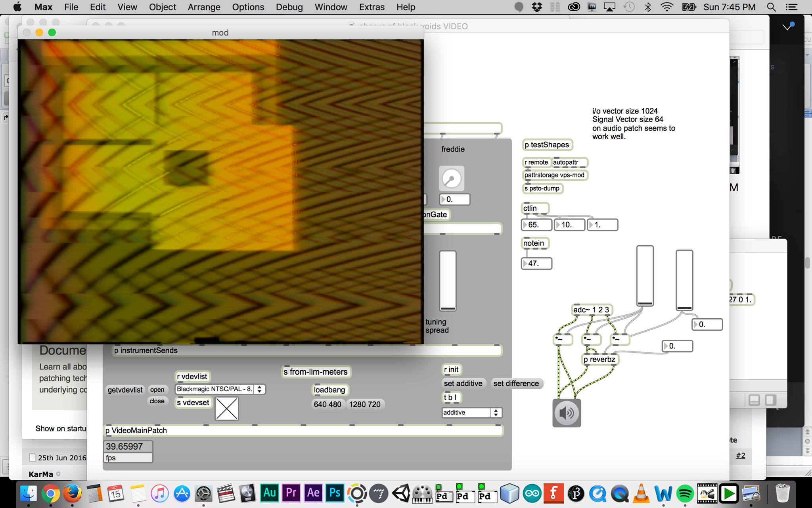Open Adobe Audition from the dock
The image size is (812, 508).
270,493
